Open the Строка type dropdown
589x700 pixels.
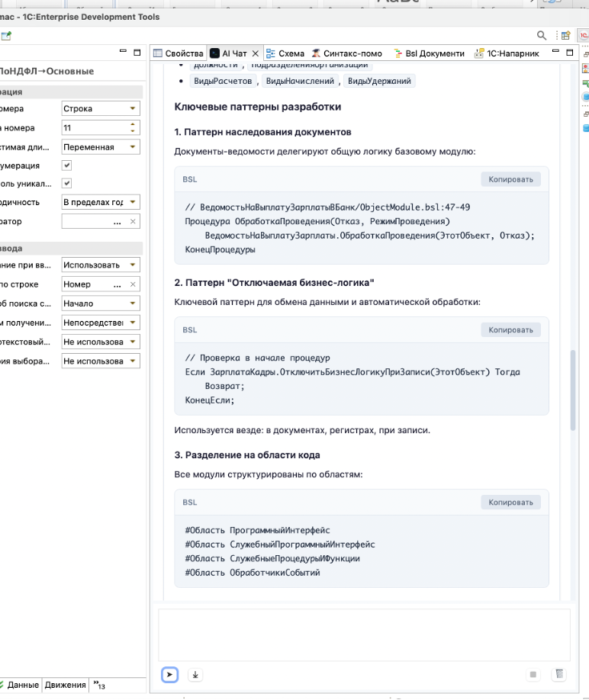[133, 109]
